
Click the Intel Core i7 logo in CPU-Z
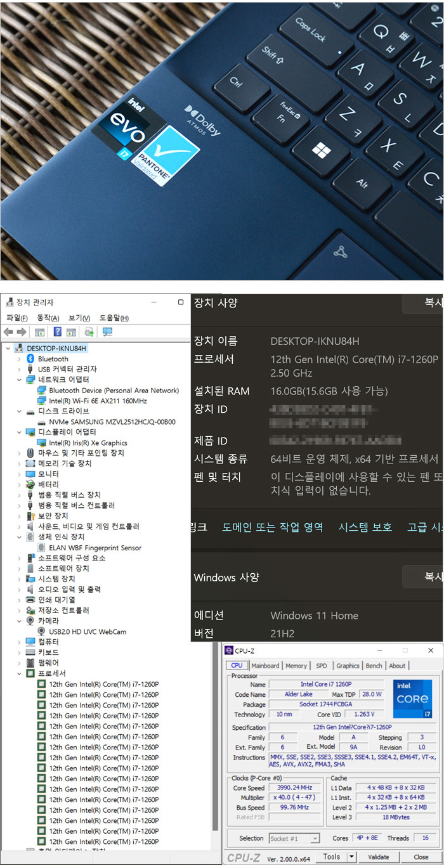point(413,698)
